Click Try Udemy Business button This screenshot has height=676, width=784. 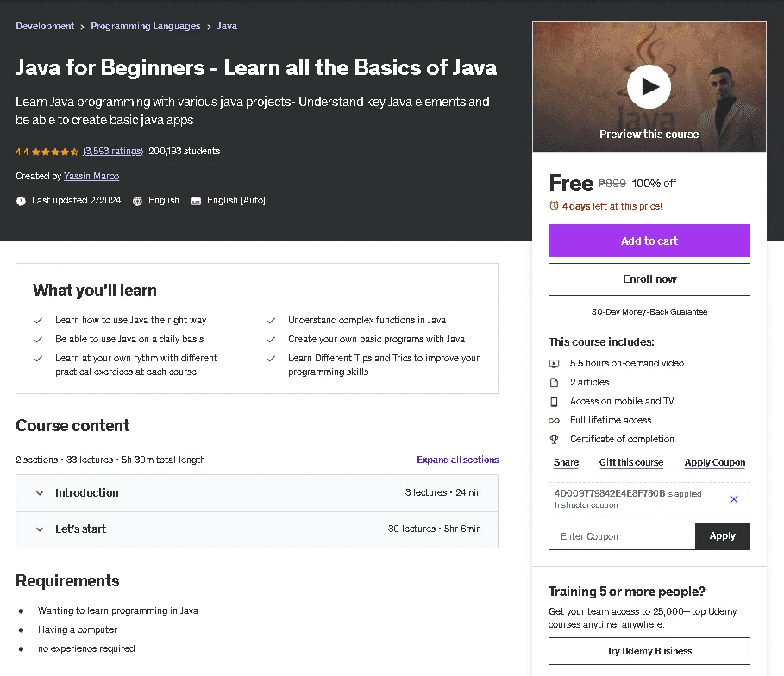click(x=649, y=651)
